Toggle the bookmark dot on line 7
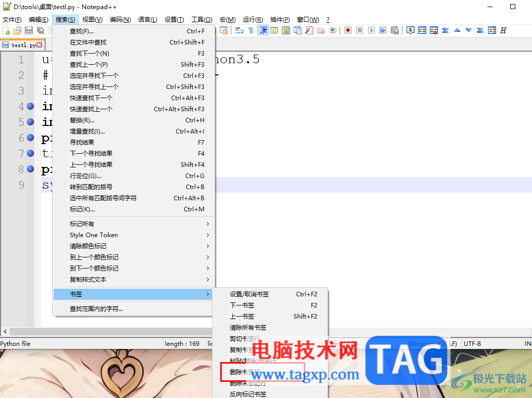Viewport: 532px width, 398px height. [x=30, y=153]
